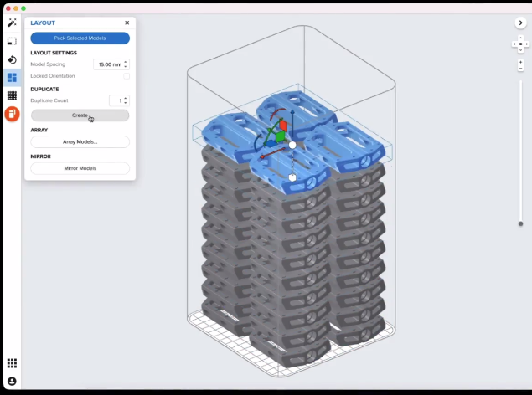Click the layer slicer slider handle
Viewport: 532px width, 395px height.
coord(521,223)
